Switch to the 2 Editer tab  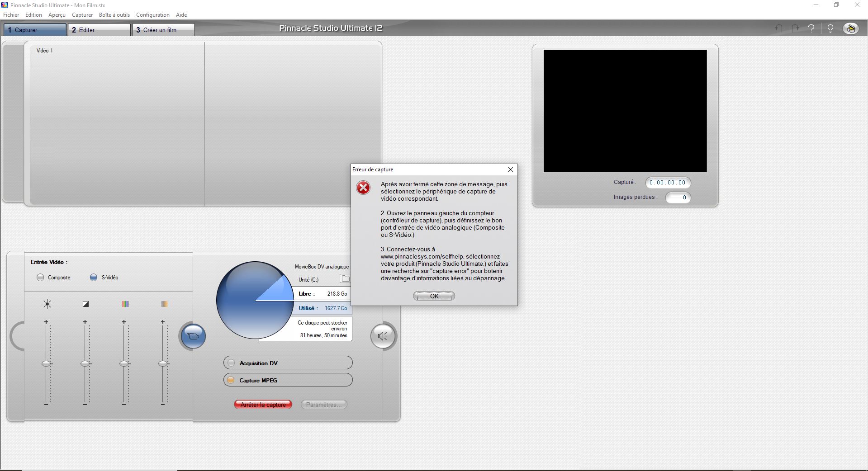coord(100,30)
